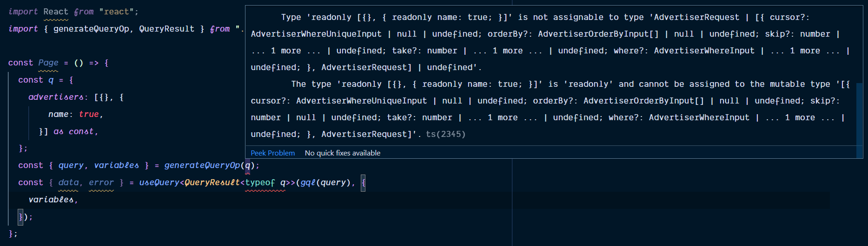Click 'No quick fixes available' text
Viewport: 868px width, 246px height.
(x=342, y=153)
